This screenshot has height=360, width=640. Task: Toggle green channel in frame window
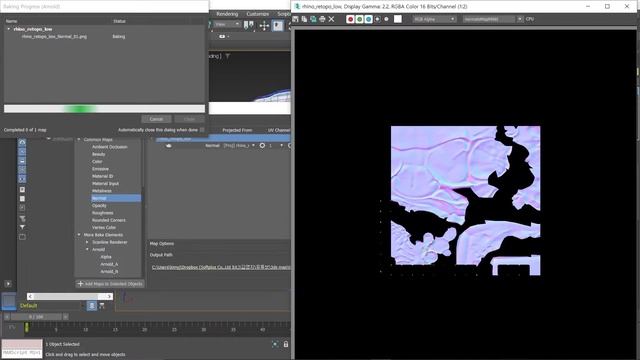[359, 19]
